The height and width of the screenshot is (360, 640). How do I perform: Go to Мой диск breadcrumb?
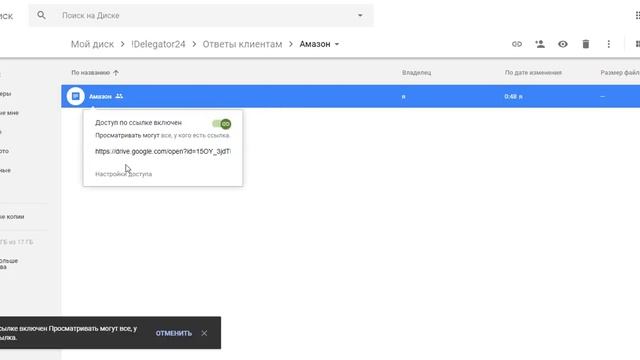click(92, 44)
